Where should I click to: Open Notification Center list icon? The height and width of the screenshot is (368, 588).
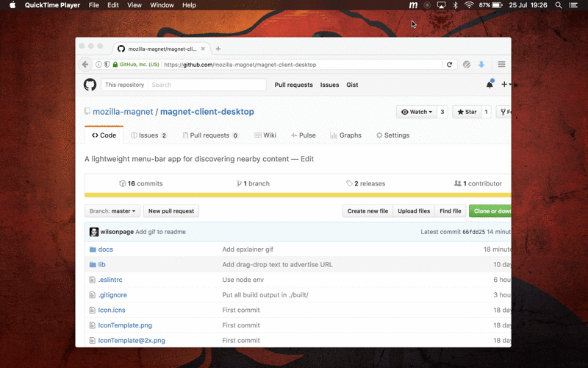tap(573, 5)
